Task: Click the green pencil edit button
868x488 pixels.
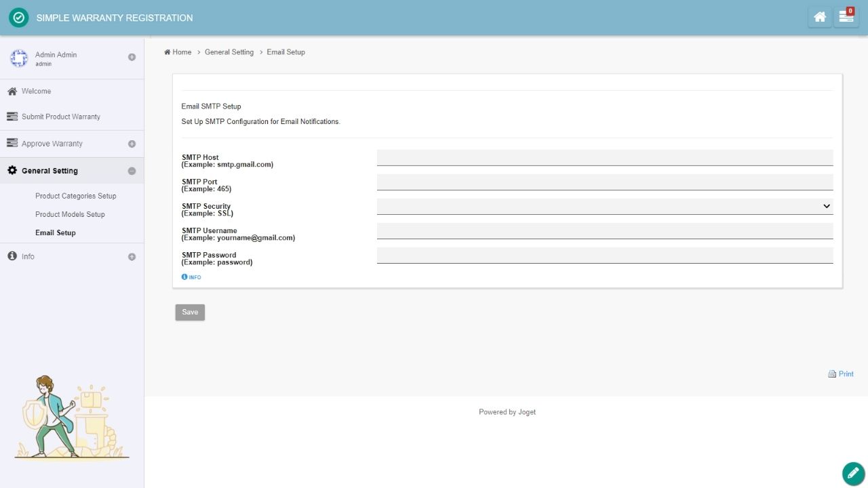Action: tap(852, 473)
